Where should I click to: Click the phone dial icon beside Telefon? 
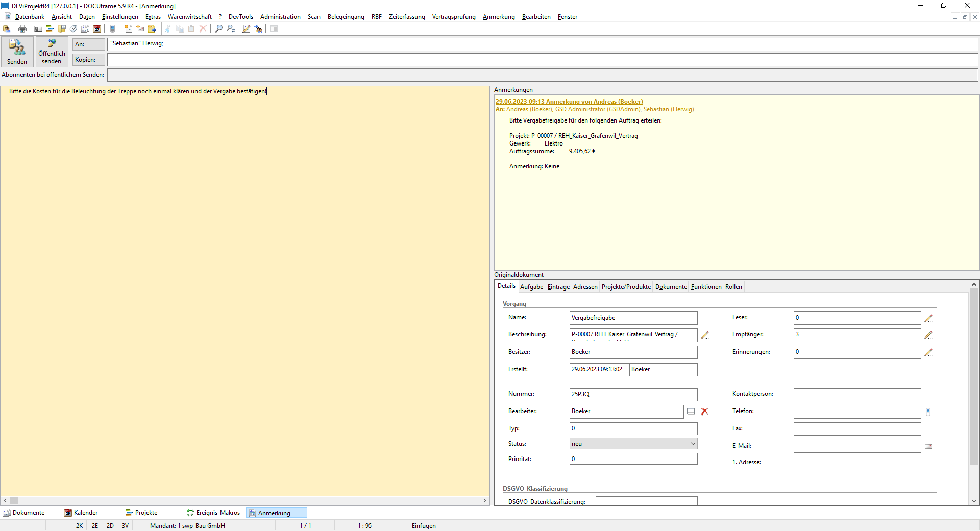coord(928,412)
